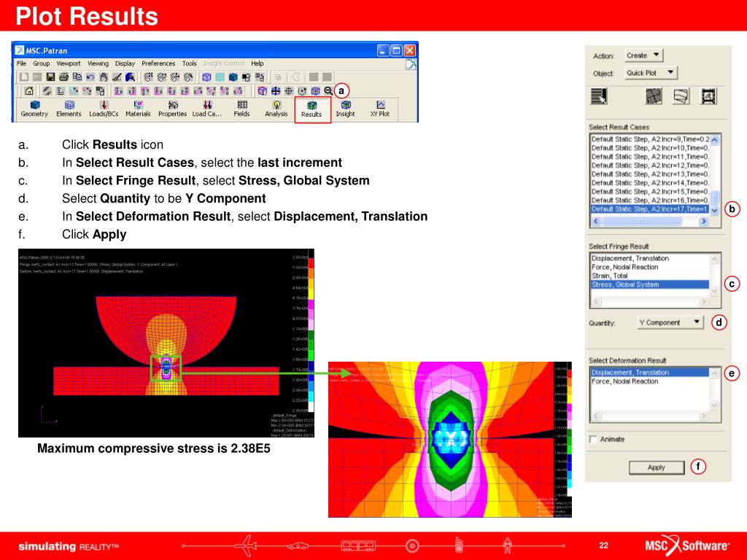The width and height of the screenshot is (747, 560).
Task: Click the hand abort toolbar icon
Action: coord(104,77)
